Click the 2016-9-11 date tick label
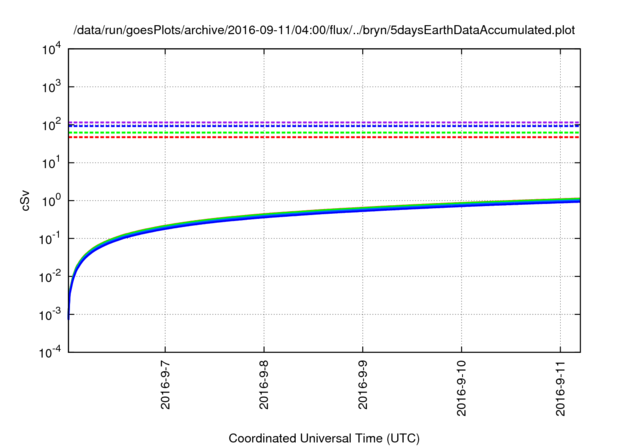Screen dimensions: 640x448 click(560, 388)
